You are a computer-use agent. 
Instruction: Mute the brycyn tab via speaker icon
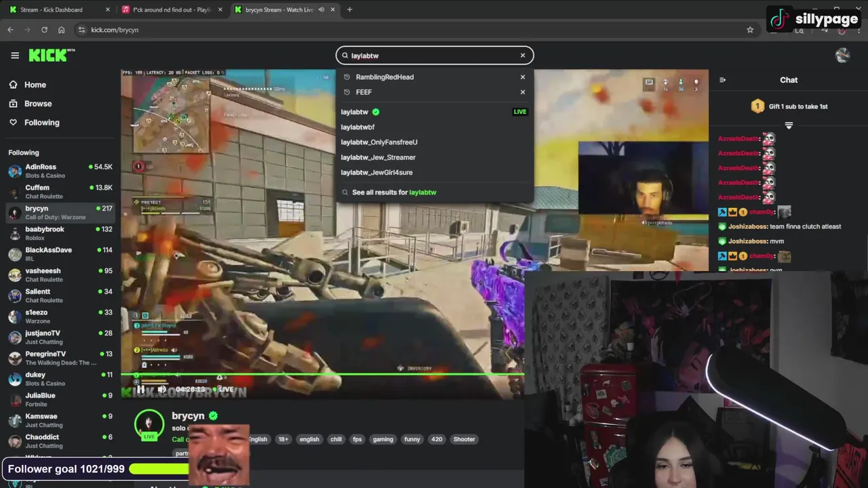[321, 9]
